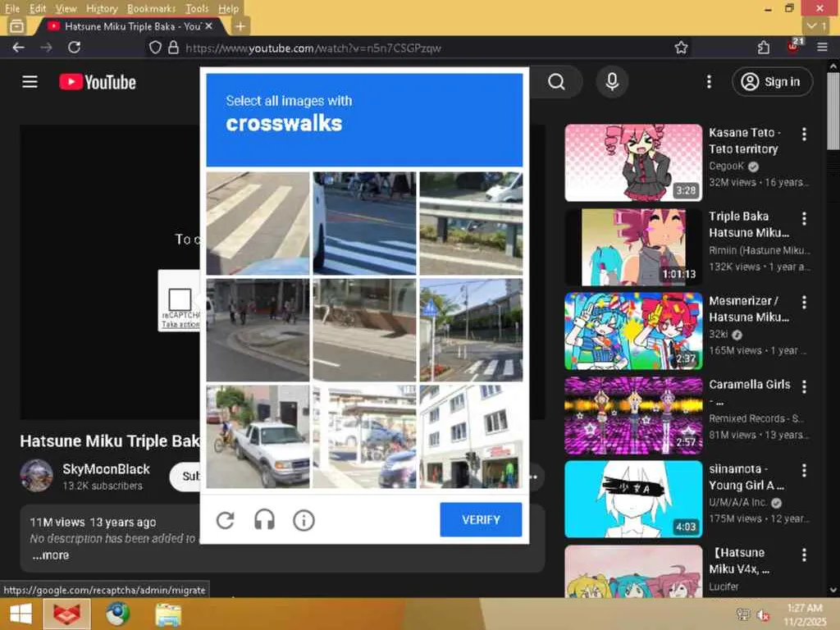Image resolution: width=840 pixels, height=630 pixels.
Task: Open Kasane Teto - Teto territory video
Action: pyautogui.click(x=633, y=163)
